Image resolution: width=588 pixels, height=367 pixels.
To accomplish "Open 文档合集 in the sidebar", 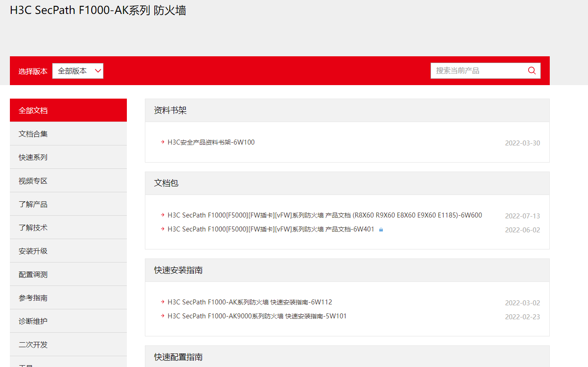I will 68,134.
